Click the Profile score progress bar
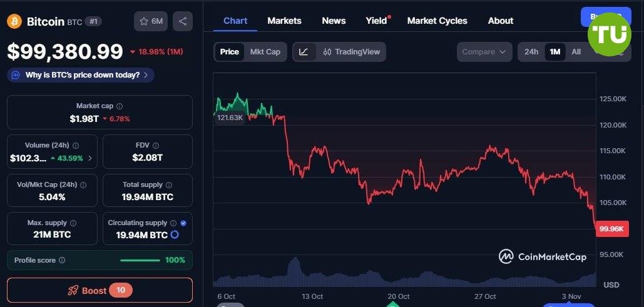644x307 pixels. (140, 260)
